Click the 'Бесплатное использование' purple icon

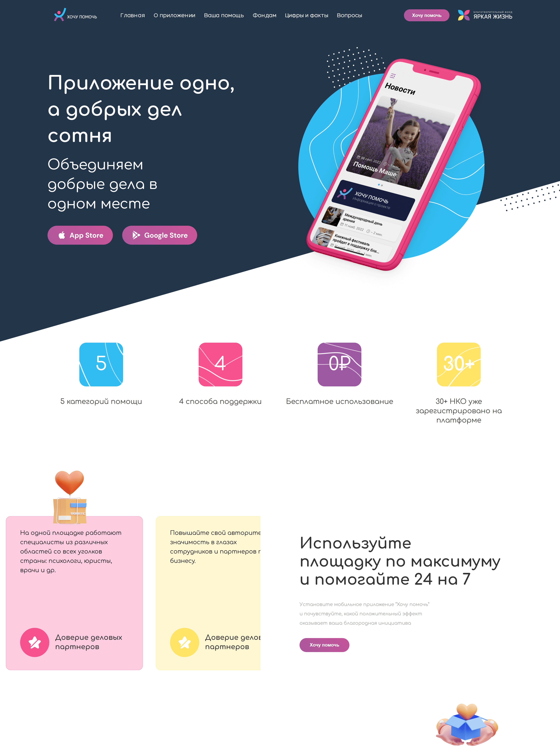[x=340, y=363]
